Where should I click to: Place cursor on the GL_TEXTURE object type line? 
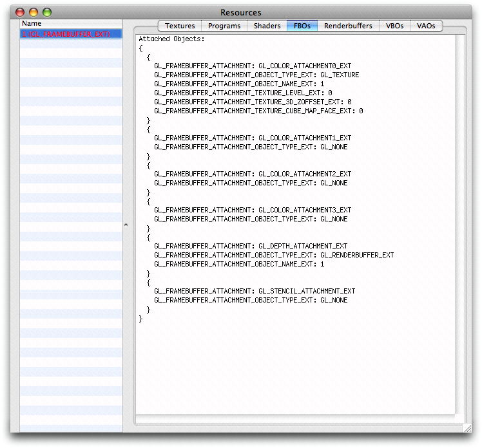click(256, 75)
